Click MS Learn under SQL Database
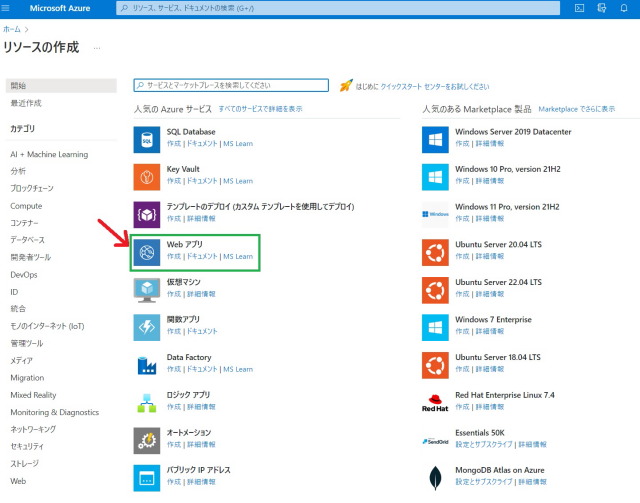 pos(238,144)
